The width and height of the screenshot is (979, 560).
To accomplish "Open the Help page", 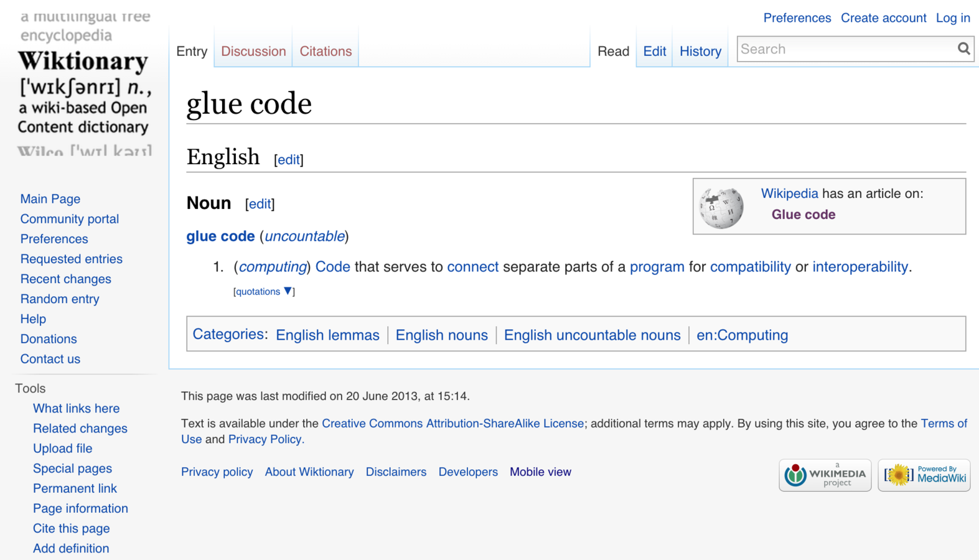I will pyautogui.click(x=33, y=319).
